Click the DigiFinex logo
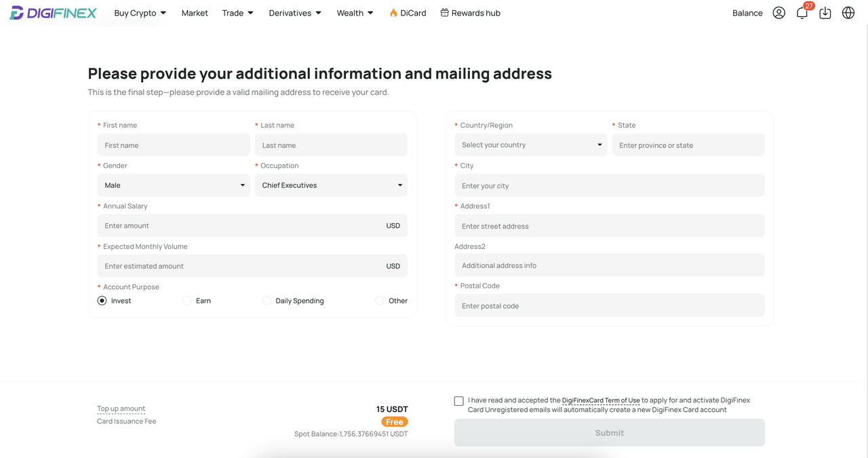The width and height of the screenshot is (868, 458). pos(53,13)
